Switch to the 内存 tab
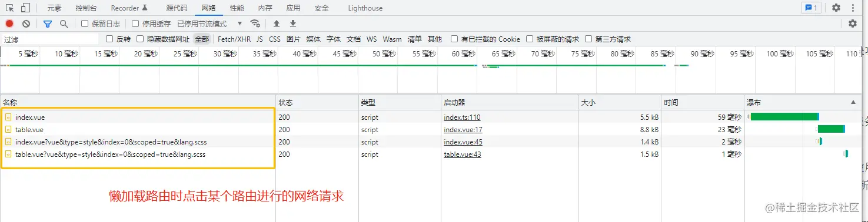 [x=265, y=8]
